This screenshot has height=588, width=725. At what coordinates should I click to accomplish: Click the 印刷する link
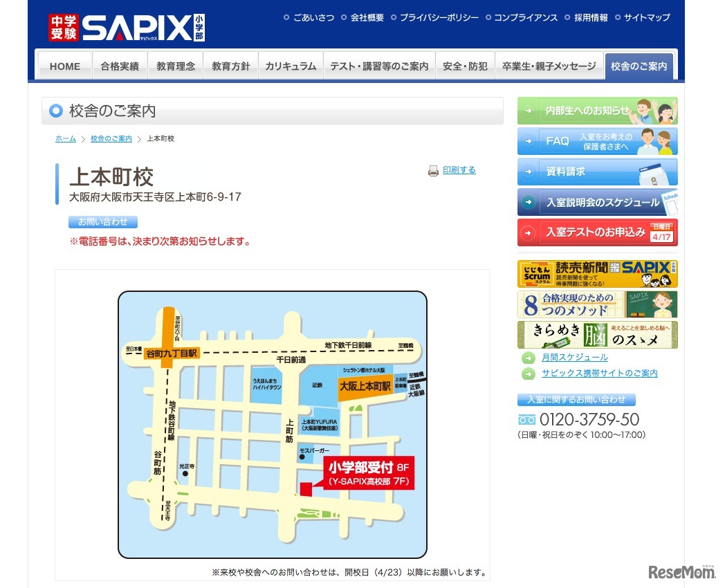459,170
